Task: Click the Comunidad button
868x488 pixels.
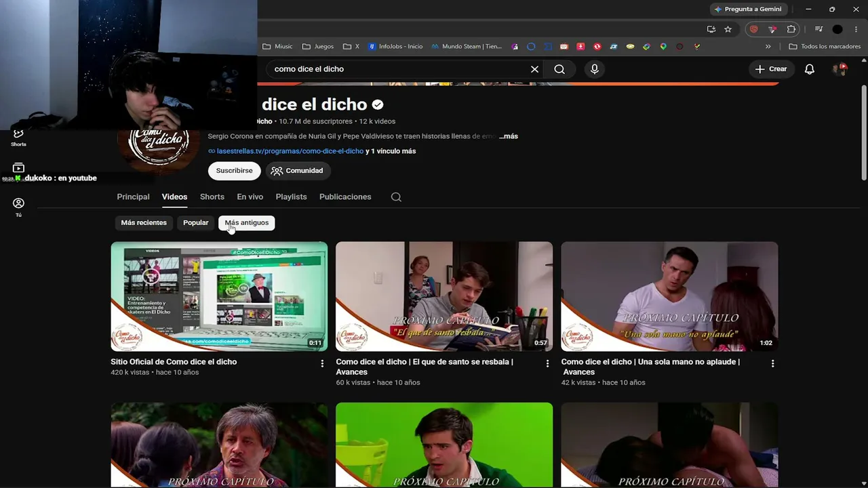Action: coord(298,171)
